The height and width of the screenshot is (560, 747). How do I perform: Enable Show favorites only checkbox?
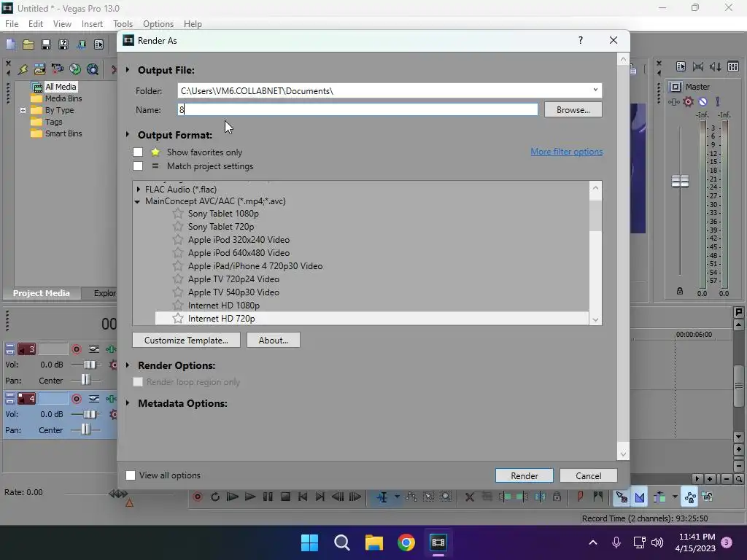coord(138,152)
